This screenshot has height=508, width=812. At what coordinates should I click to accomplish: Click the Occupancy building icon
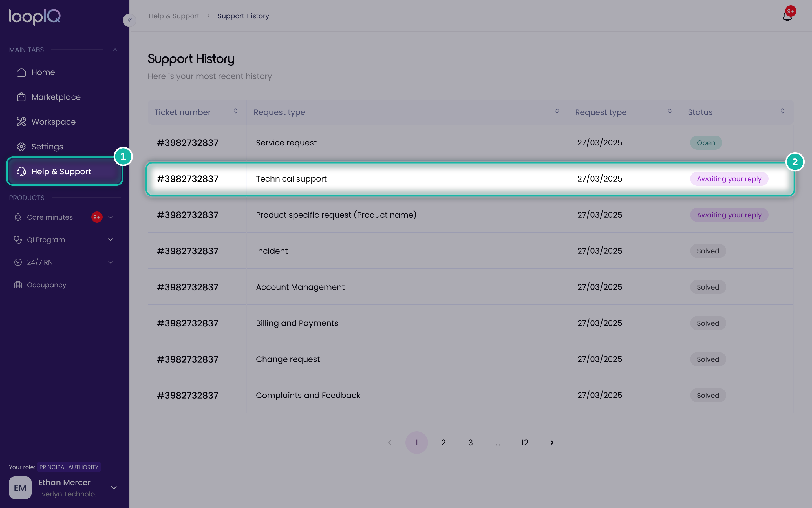[18, 285]
